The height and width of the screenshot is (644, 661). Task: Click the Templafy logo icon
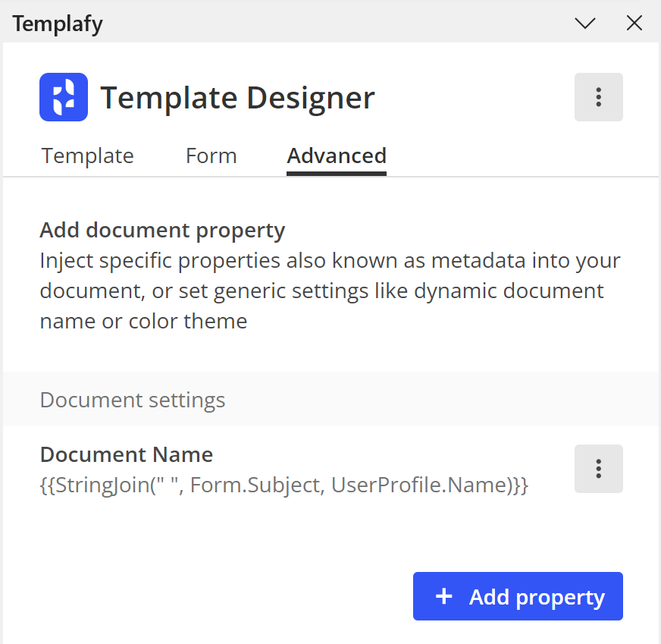pos(64,97)
